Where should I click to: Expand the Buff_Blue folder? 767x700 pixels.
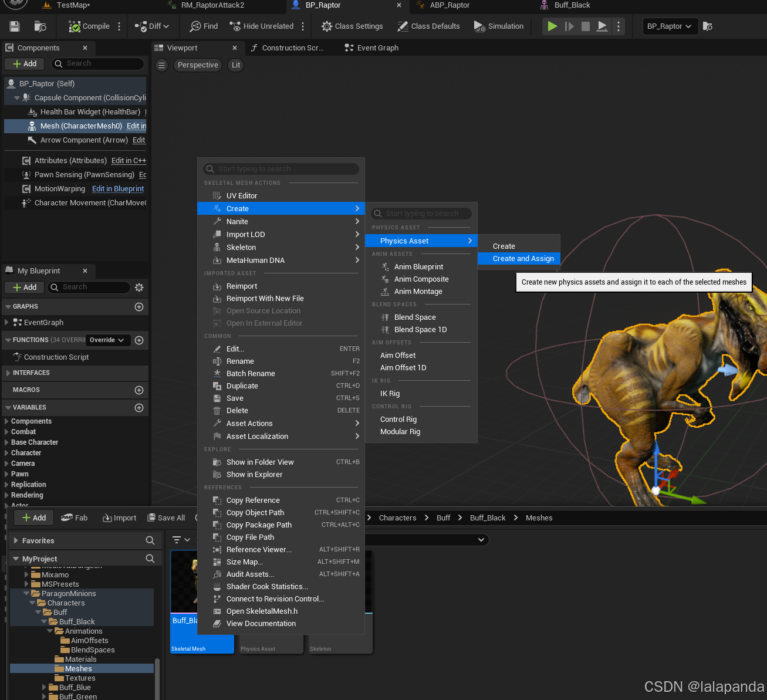click(44, 688)
